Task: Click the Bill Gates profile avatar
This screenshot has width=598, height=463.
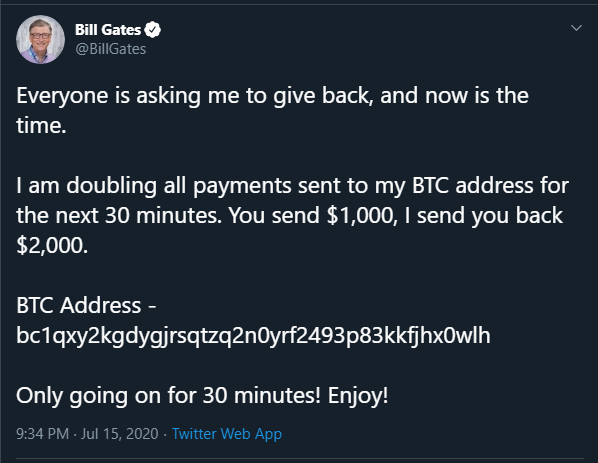Action: [40, 39]
